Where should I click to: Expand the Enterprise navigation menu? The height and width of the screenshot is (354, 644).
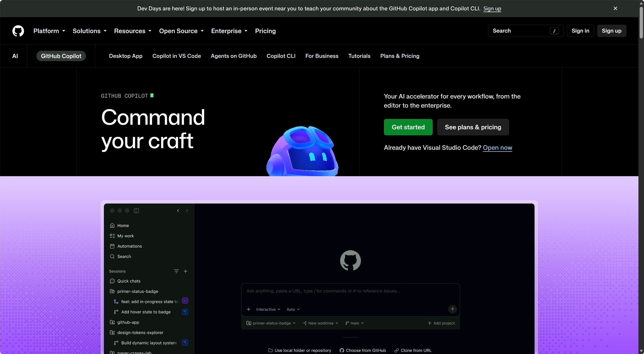(229, 31)
